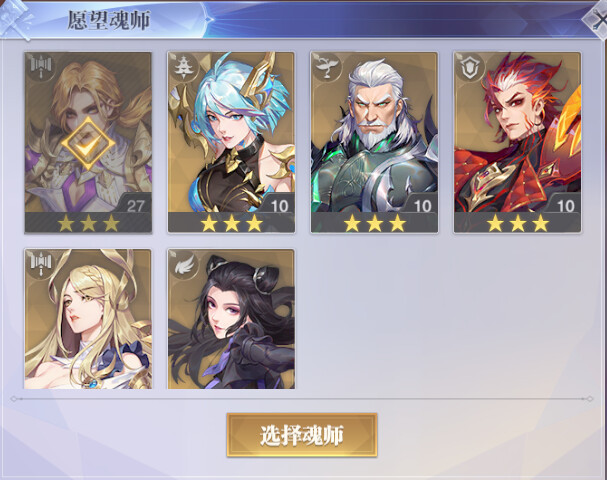The image size is (607, 480).
Task: Click three-star rating on red-haired card
Action: pos(518,223)
